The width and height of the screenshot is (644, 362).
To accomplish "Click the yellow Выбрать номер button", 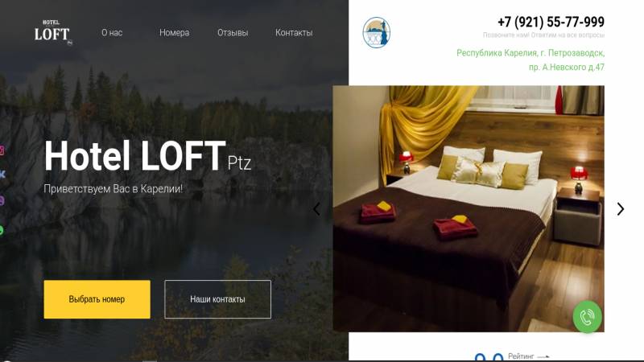I will (97, 299).
